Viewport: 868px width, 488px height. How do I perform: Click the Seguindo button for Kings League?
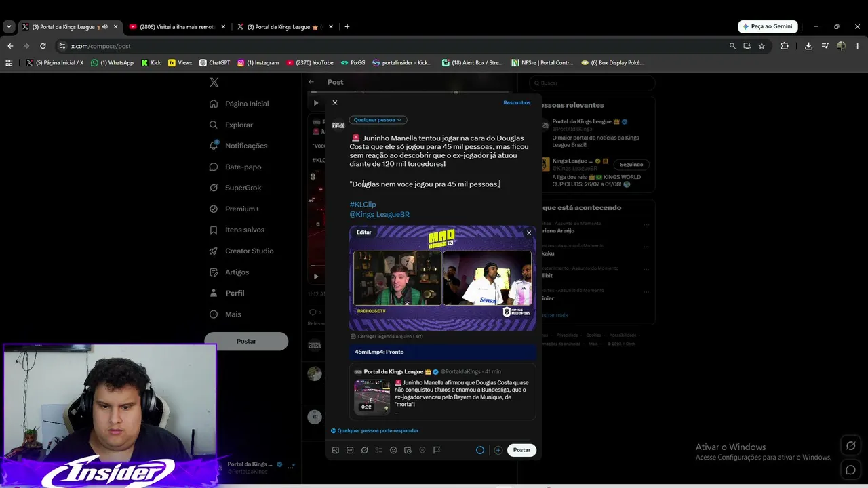pos(631,164)
